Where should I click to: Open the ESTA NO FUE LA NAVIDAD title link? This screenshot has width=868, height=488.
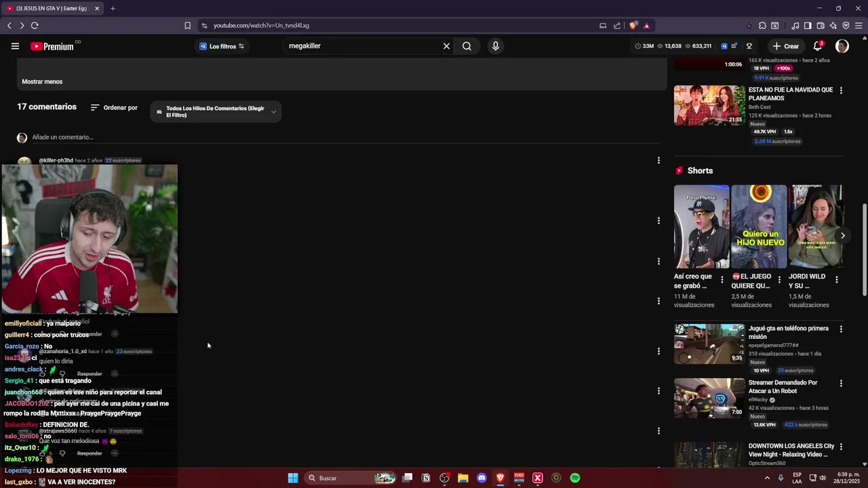click(791, 94)
